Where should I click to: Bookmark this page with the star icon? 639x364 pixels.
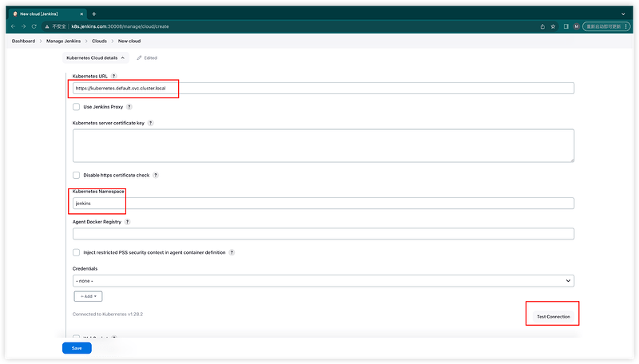pyautogui.click(x=553, y=26)
